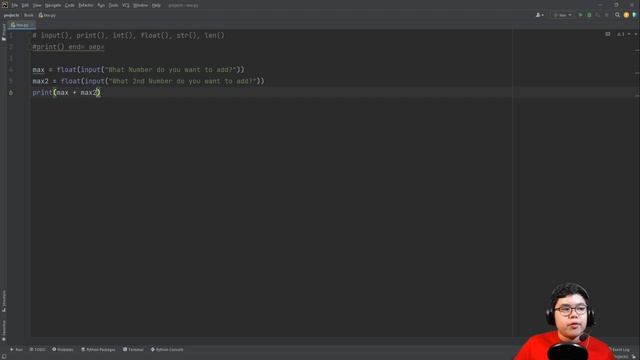Open the Favorites tool window sidebar
The image size is (640, 360).
[4, 331]
